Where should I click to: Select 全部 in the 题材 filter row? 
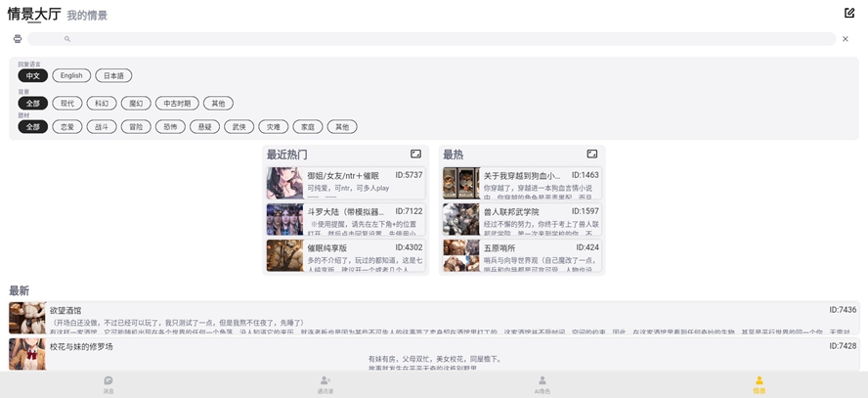pyautogui.click(x=33, y=127)
